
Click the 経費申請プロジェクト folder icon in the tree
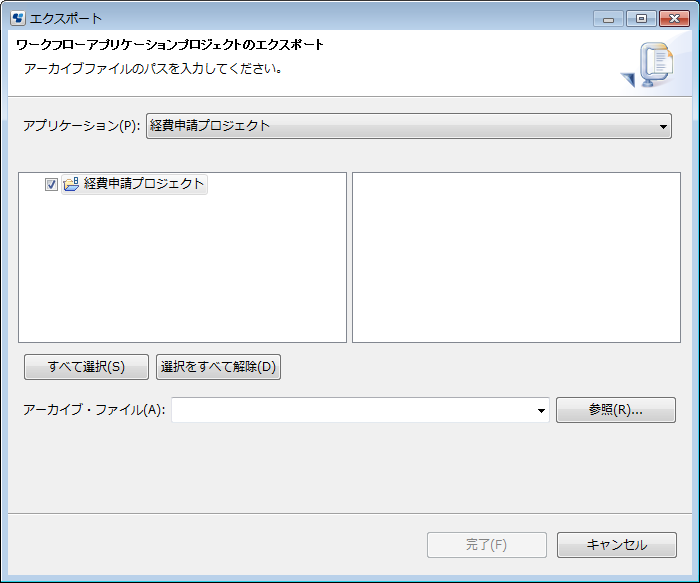pos(71,183)
